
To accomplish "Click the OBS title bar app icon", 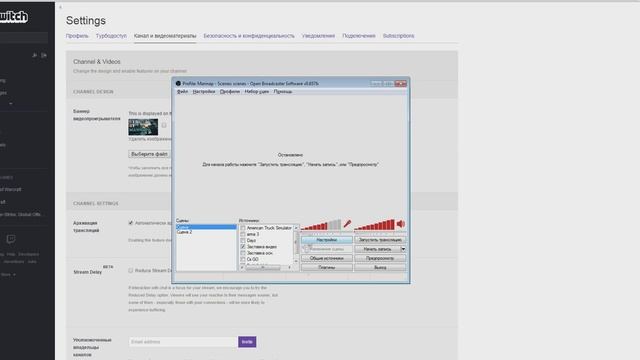I will [x=178, y=83].
